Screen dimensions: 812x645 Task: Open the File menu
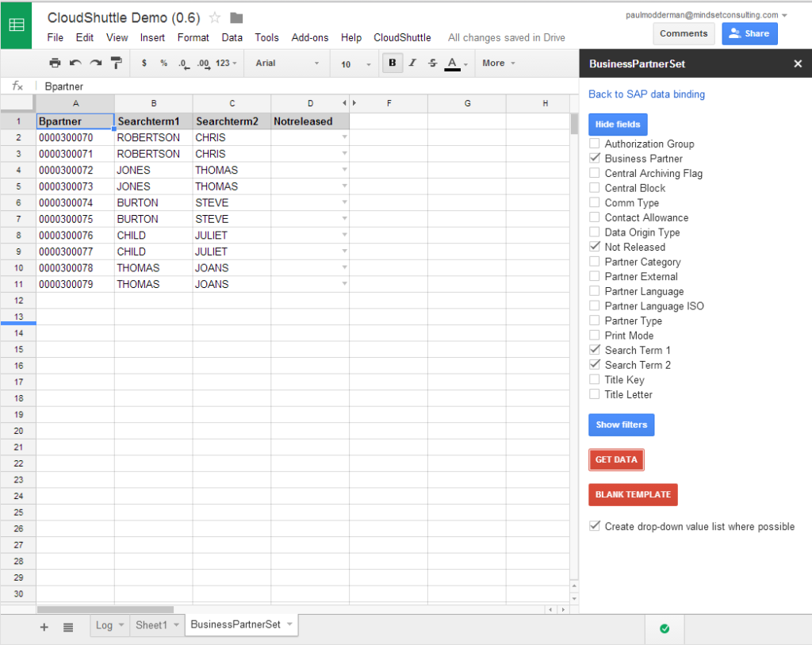coord(55,38)
